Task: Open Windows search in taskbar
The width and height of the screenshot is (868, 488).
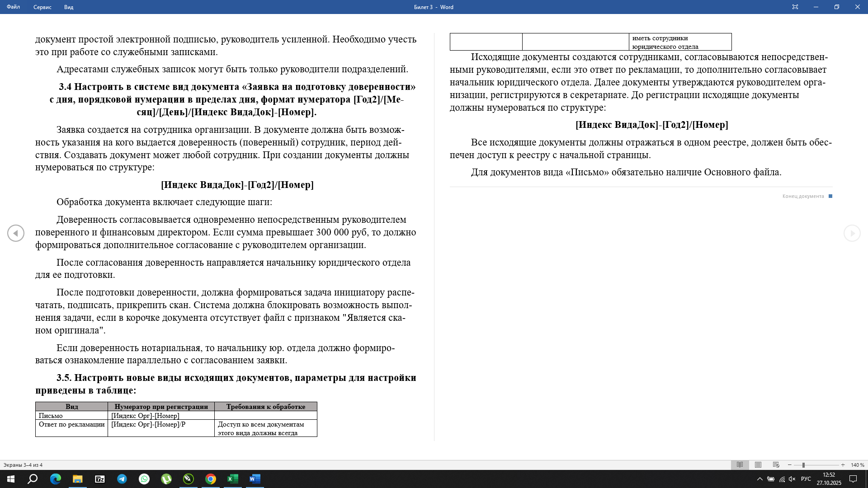Action: 33,479
